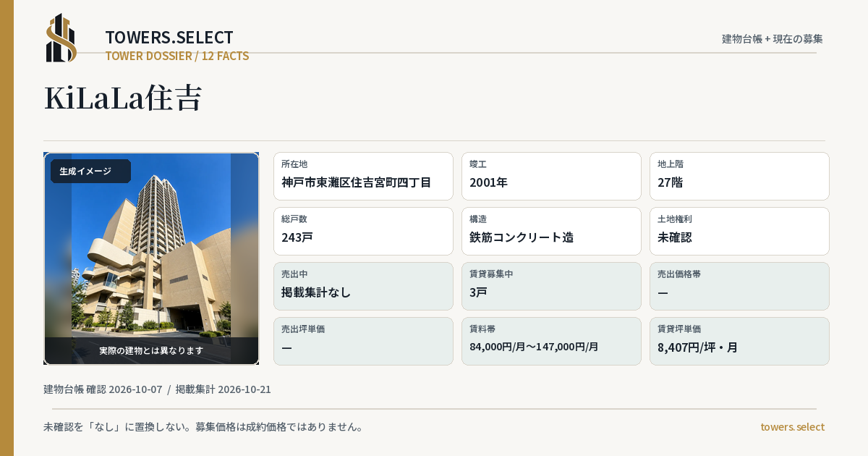Click the 地上階 card showing 27階

(x=739, y=176)
